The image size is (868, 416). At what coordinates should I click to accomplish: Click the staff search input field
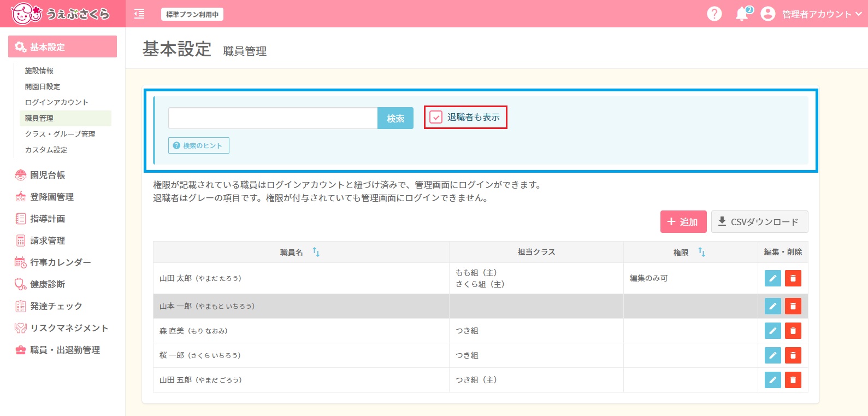click(273, 118)
